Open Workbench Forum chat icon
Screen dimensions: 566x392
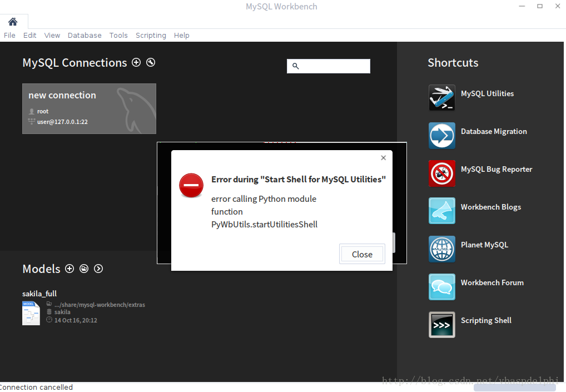pyautogui.click(x=442, y=287)
